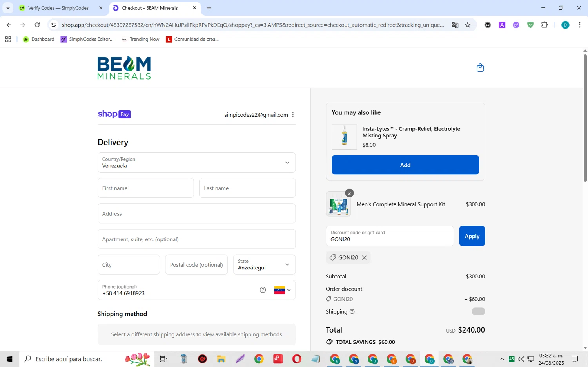588x367 pixels.
Task: Expand the State dropdown showing Anzoátegui
Action: (264, 264)
